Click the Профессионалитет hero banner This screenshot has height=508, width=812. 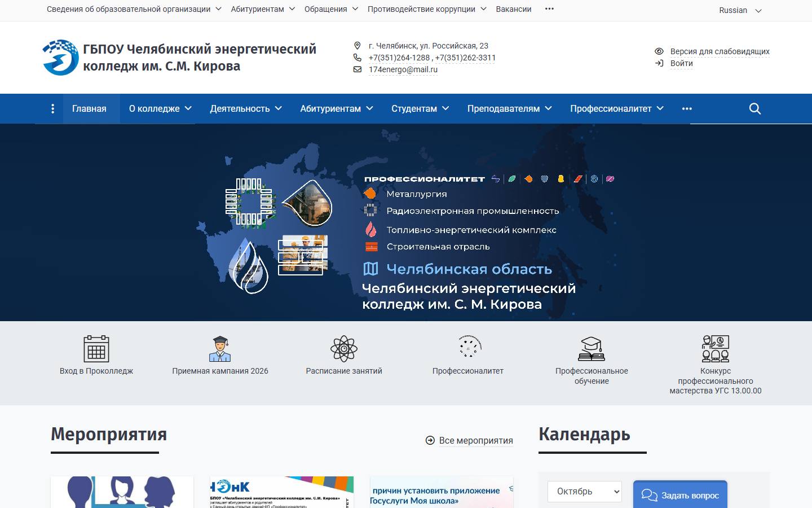point(406,222)
